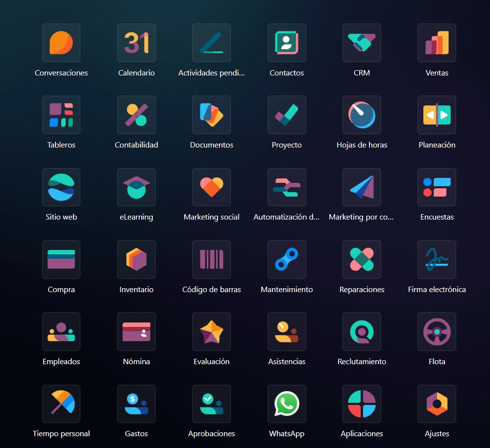Select the Ventas app icon
The height and width of the screenshot is (448, 490).
437,43
